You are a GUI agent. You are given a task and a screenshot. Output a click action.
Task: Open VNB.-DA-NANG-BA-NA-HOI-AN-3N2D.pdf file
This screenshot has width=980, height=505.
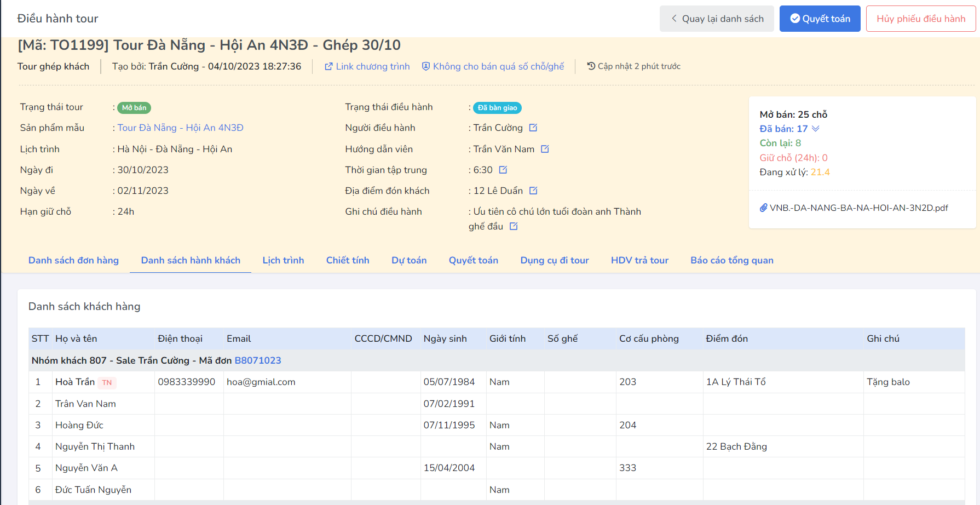click(x=858, y=208)
